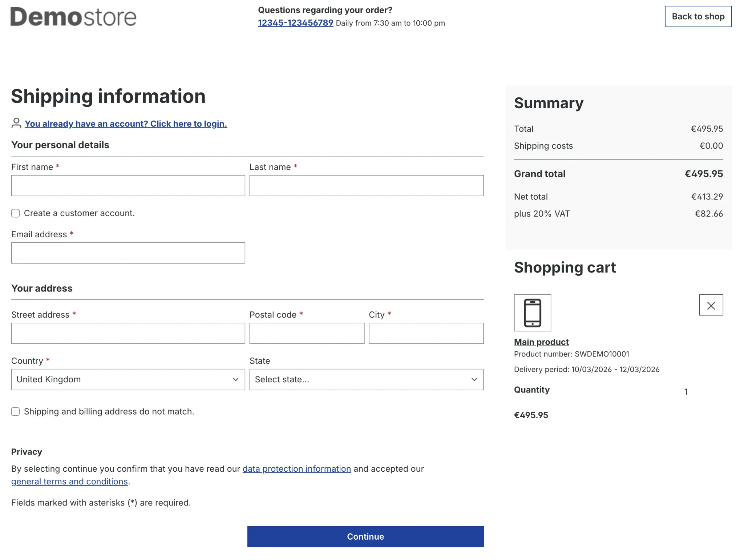Click the user account icon beside login link
This screenshot has height=560, width=744.
pos(16,123)
